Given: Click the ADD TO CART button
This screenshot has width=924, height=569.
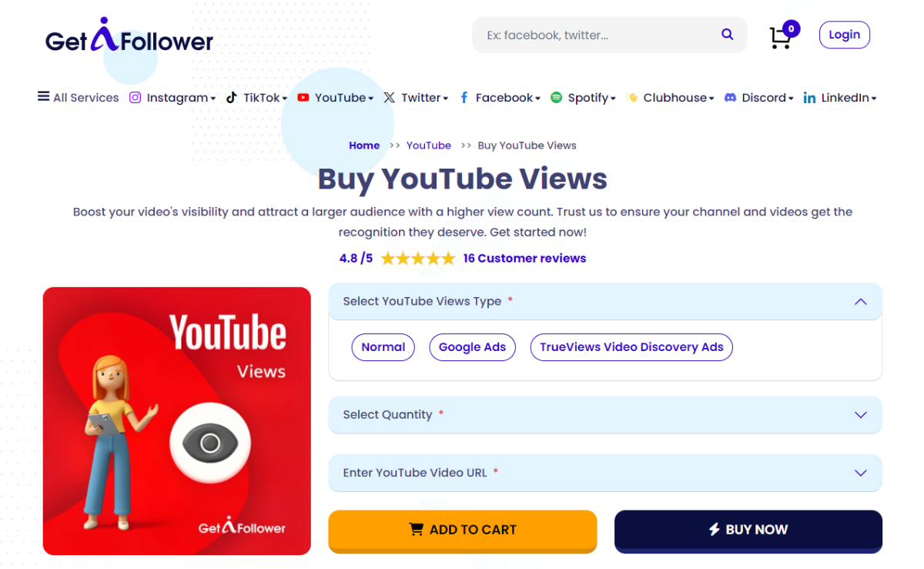Looking at the screenshot, I should 462,530.
